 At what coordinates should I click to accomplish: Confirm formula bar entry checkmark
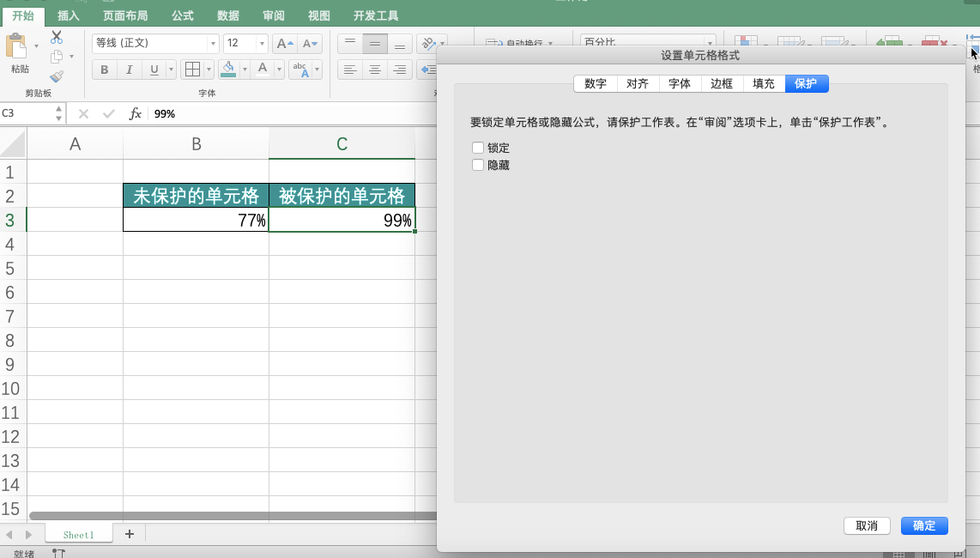click(109, 113)
